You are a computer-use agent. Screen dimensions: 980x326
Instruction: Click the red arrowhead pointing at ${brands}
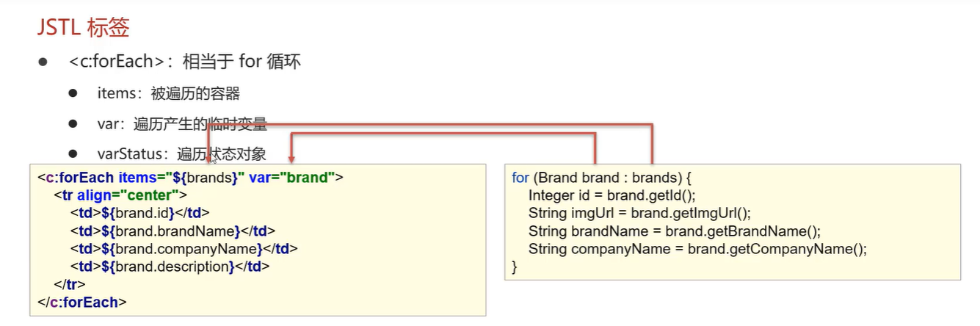point(209,158)
